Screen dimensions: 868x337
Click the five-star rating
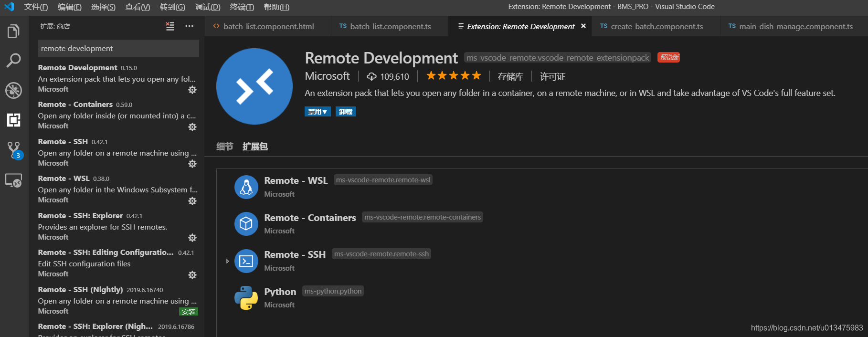[x=454, y=75]
